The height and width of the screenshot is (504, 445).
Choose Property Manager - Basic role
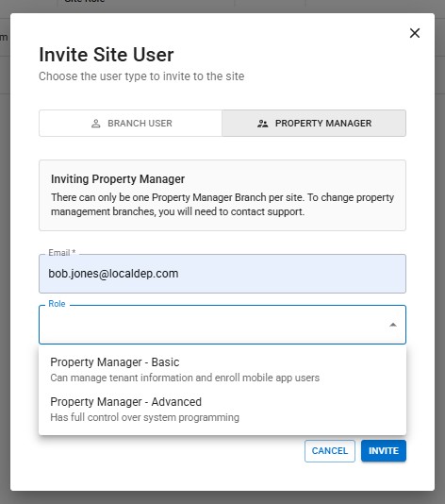tap(222, 369)
